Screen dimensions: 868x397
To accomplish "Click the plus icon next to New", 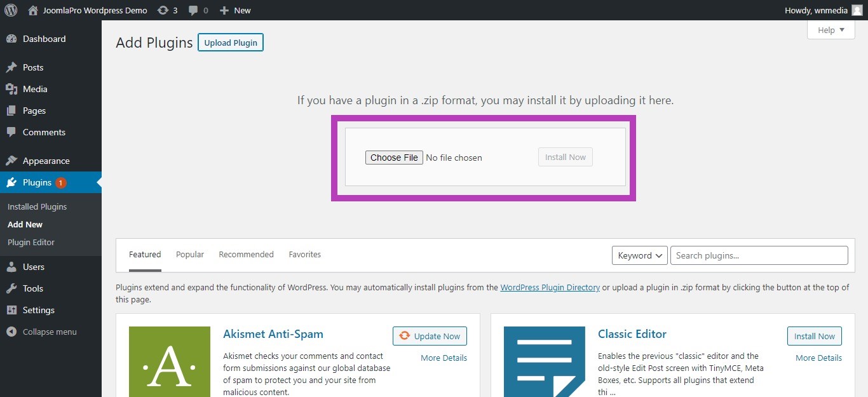I will (224, 10).
